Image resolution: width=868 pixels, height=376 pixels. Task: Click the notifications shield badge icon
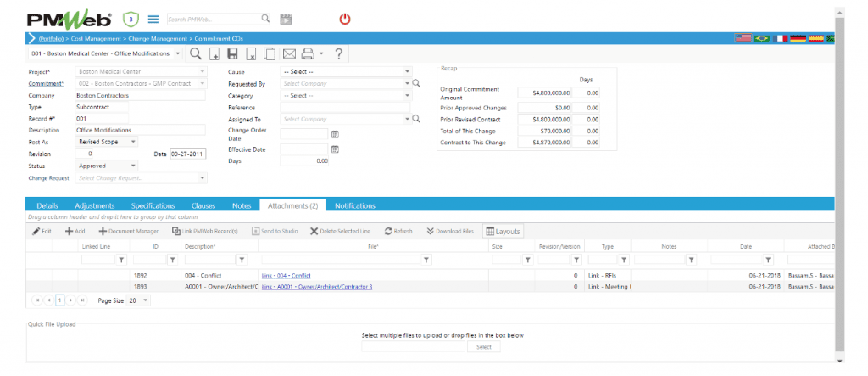coord(130,20)
